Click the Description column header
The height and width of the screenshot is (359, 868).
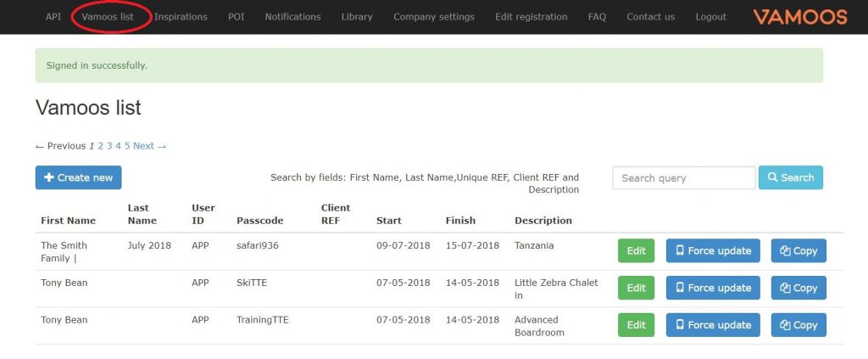(x=543, y=221)
